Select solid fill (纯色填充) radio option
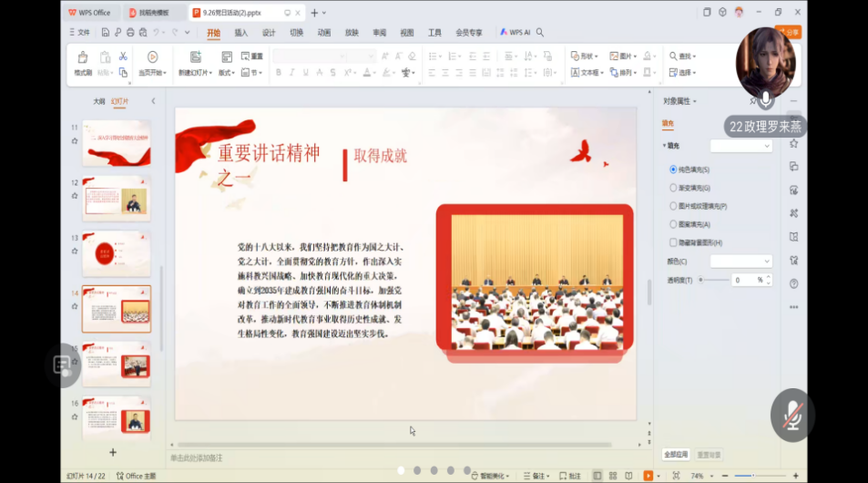 [x=673, y=170]
